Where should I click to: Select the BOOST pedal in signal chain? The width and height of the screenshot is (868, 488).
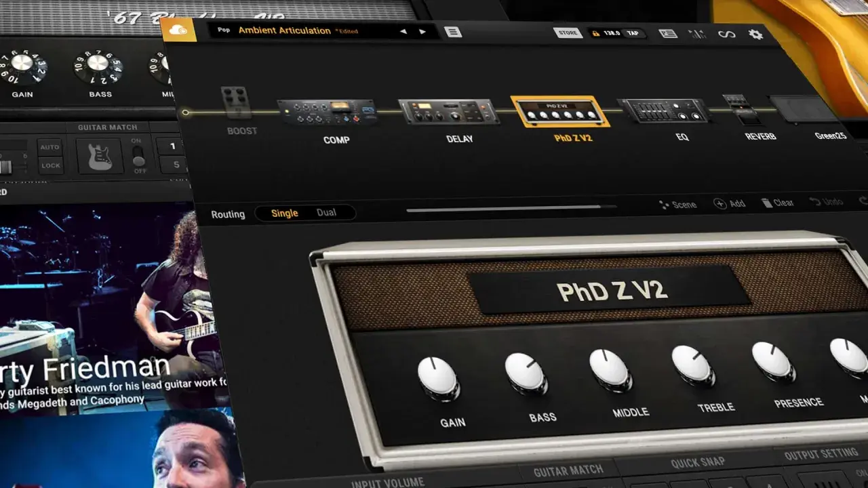(237, 103)
